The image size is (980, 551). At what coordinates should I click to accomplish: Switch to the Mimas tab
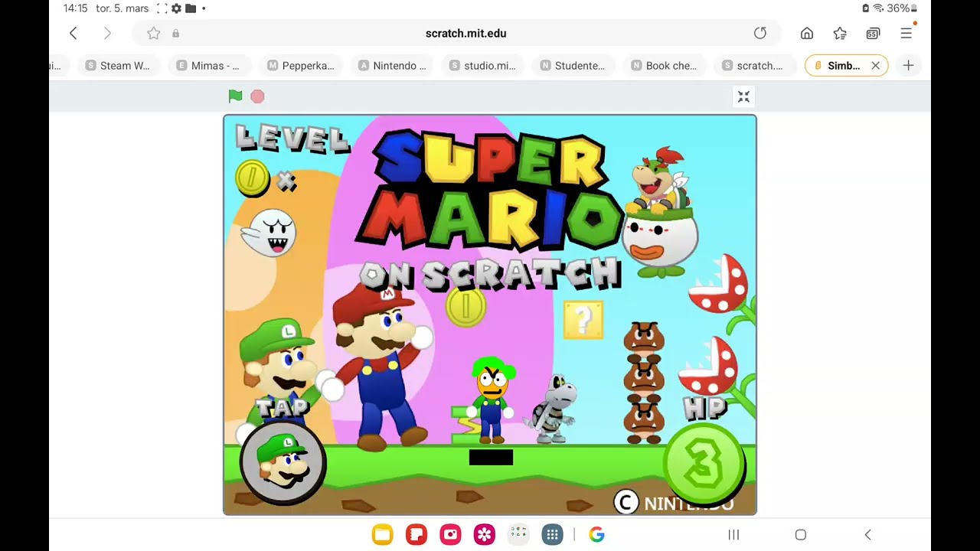pyautogui.click(x=207, y=66)
